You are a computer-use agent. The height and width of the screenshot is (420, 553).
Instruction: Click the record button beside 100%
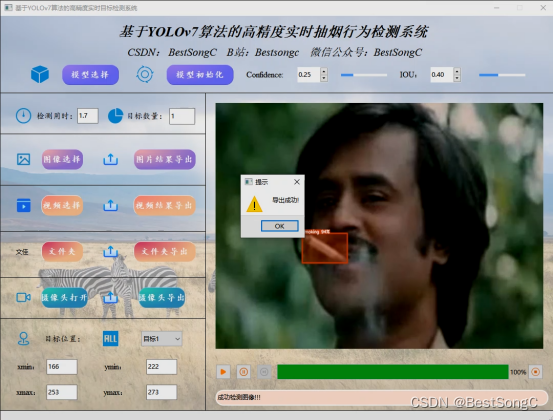pos(535,372)
